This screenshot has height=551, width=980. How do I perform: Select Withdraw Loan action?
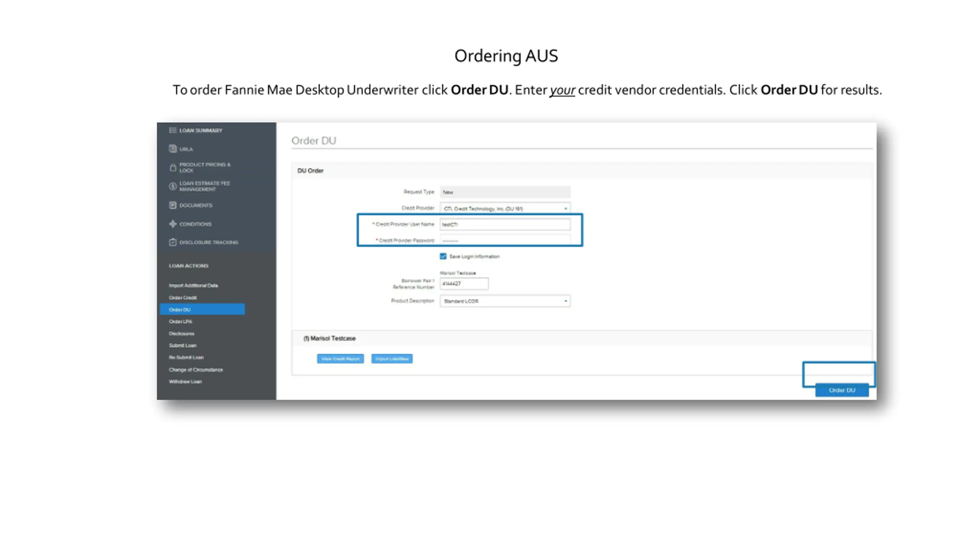(x=185, y=381)
